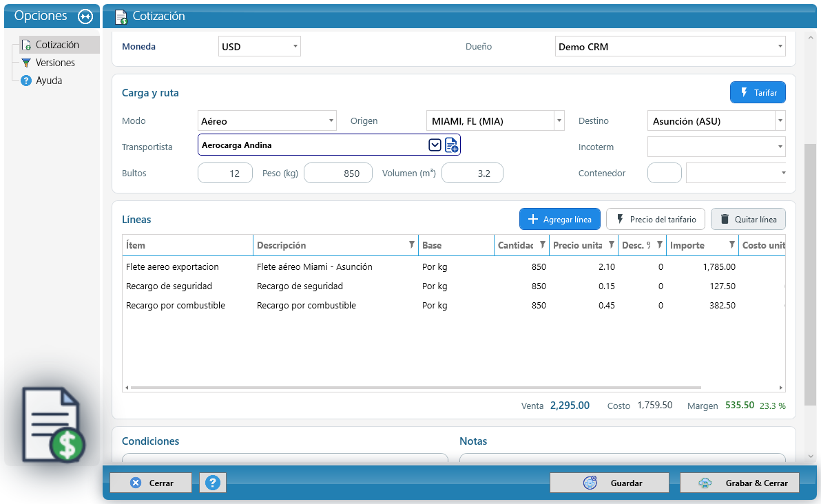
Task: Click Quitar línea button
Action: (x=748, y=219)
